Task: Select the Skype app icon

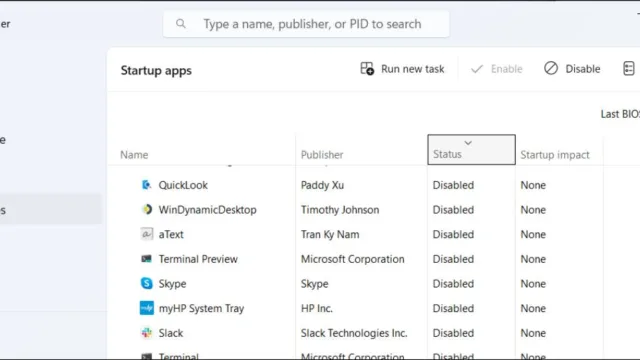Action: [147, 283]
